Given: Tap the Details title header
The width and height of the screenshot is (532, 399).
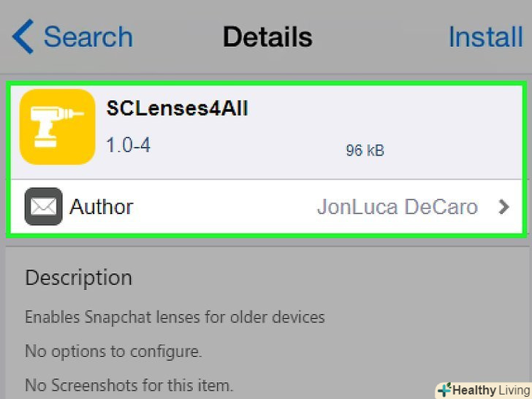Looking at the screenshot, I should [267, 37].
